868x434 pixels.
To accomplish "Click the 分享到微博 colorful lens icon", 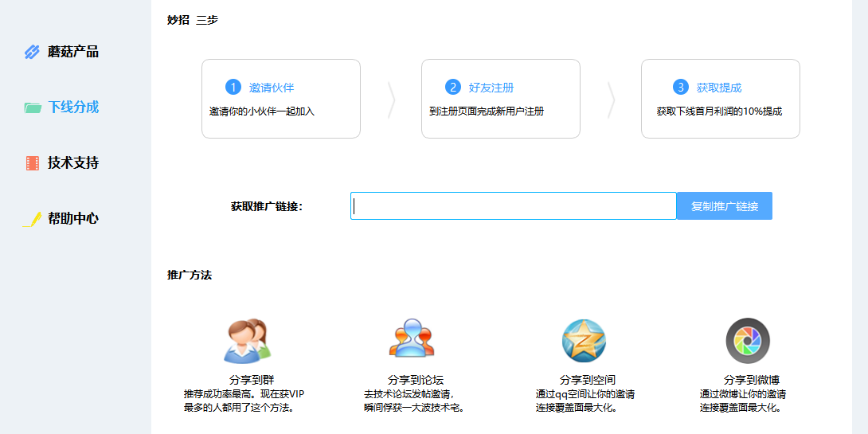I will 747,341.
